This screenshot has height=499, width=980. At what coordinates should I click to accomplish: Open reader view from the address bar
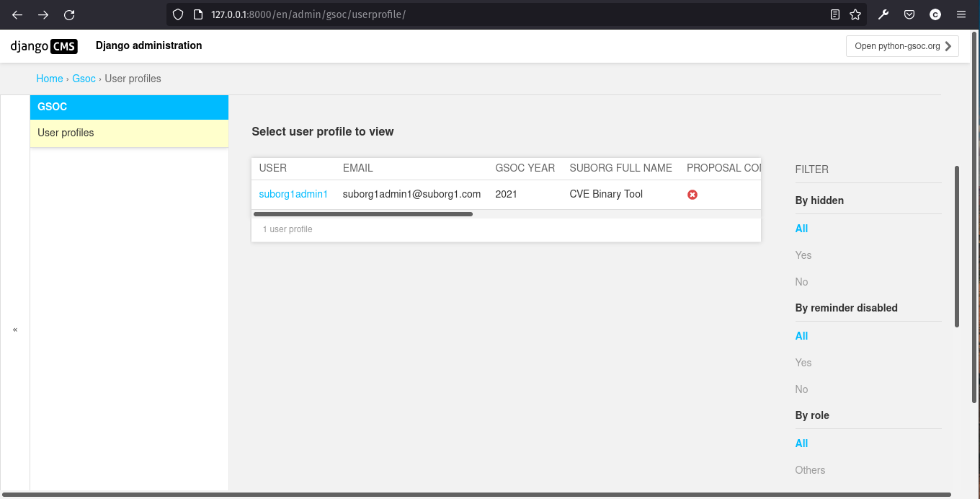click(x=834, y=14)
